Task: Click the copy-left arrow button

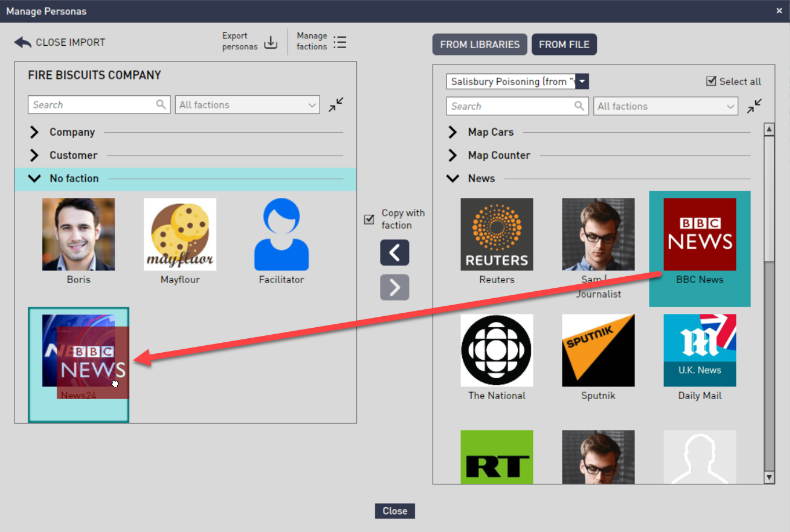Action: click(394, 252)
